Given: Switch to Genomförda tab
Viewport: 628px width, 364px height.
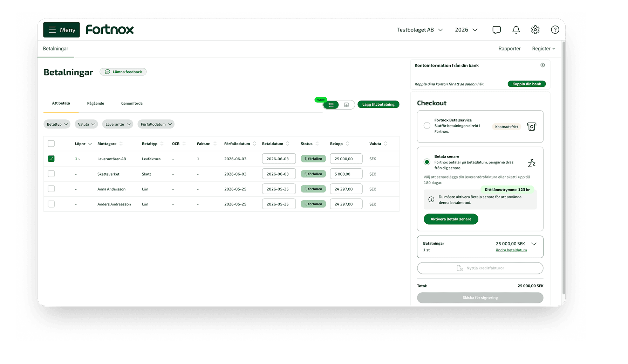Looking at the screenshot, I should pos(132,103).
